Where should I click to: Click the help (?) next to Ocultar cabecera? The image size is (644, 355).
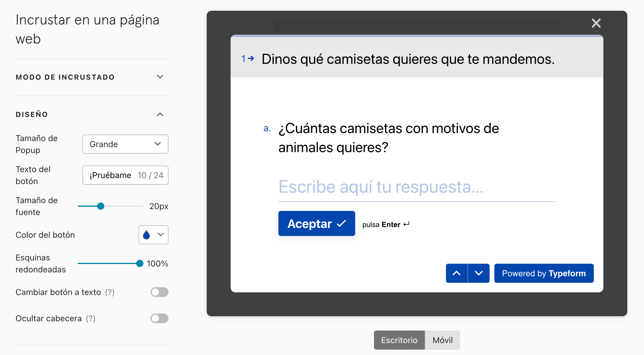pyautogui.click(x=91, y=318)
